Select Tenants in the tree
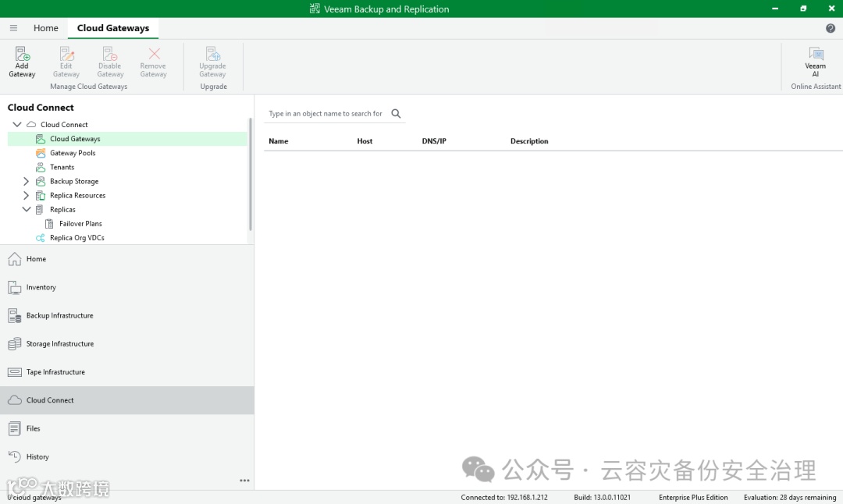 (x=62, y=167)
